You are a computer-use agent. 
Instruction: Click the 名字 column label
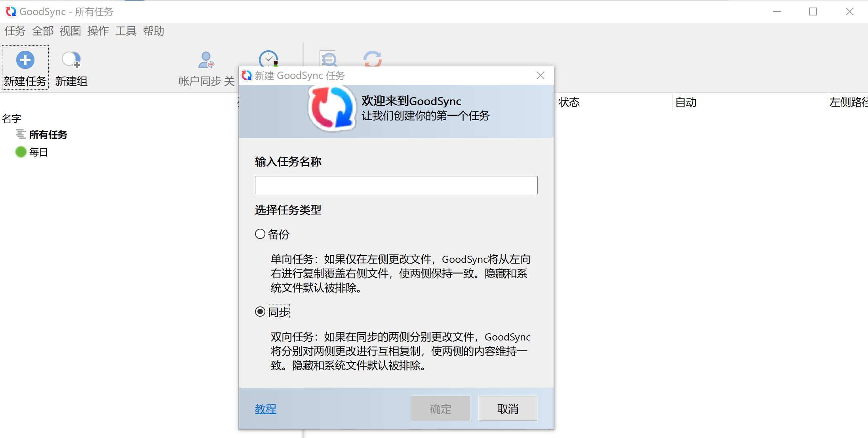tap(11, 118)
